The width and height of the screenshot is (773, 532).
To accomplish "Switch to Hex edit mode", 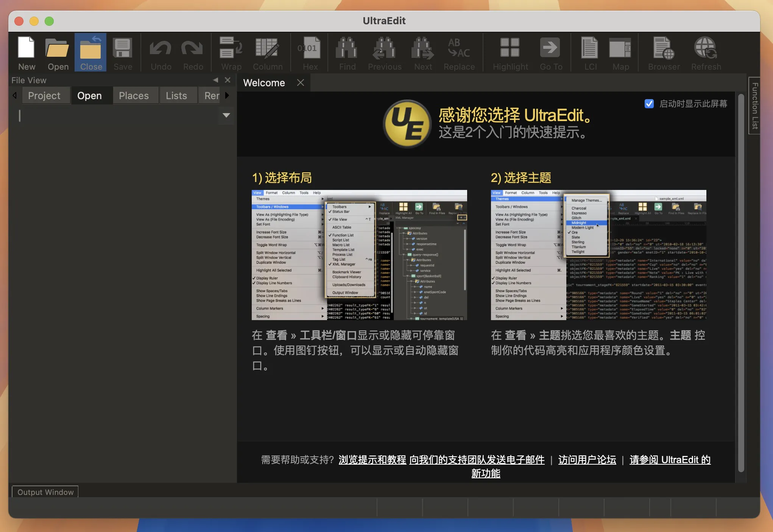I will (310, 53).
